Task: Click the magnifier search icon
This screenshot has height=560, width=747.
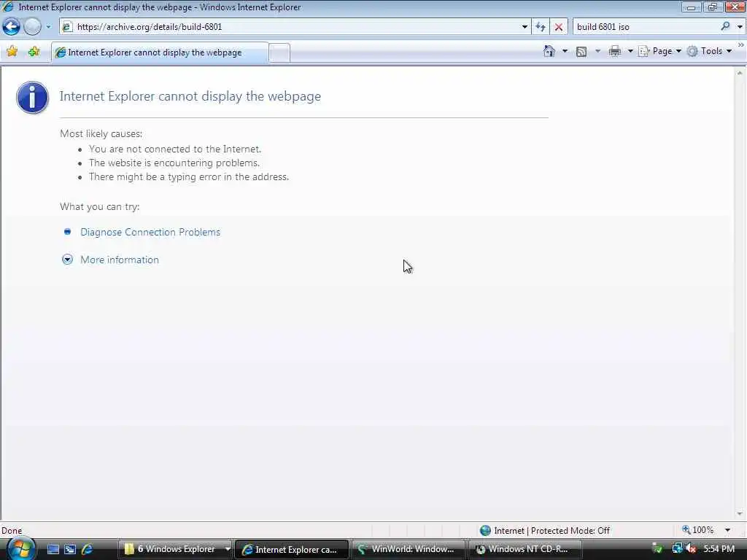Action: 725,27
